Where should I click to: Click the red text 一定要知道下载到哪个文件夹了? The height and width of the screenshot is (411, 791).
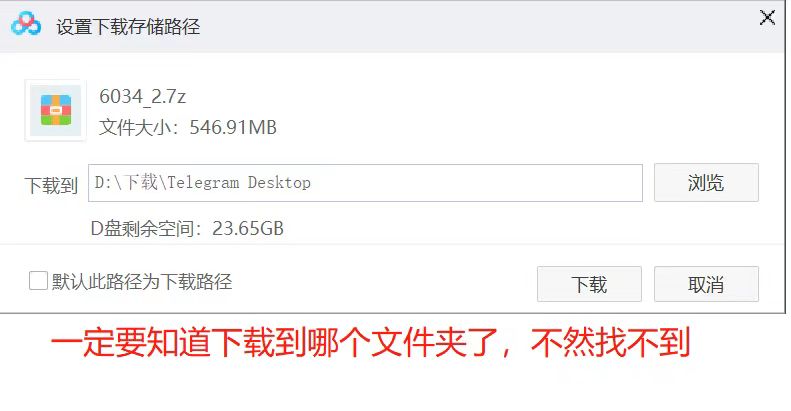click(x=274, y=343)
